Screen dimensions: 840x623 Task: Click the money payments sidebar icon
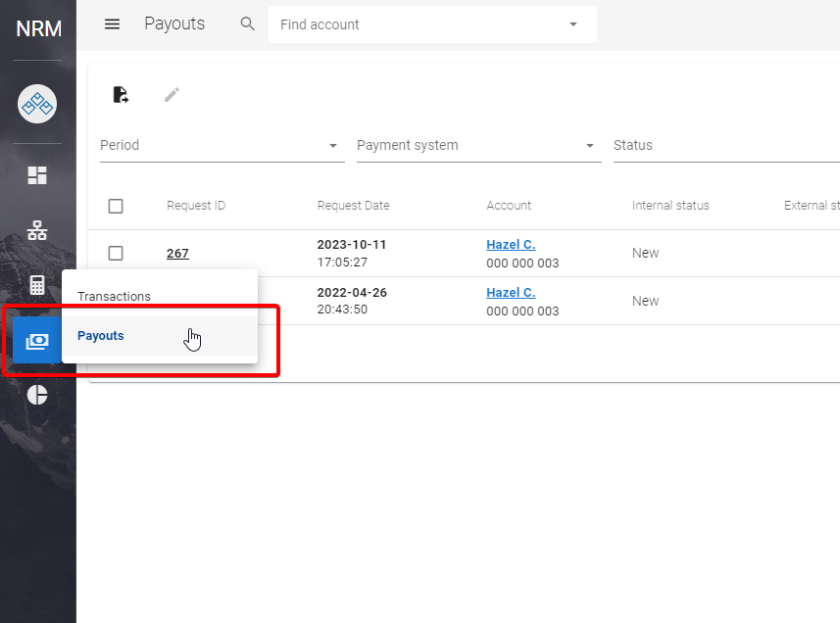pyautogui.click(x=37, y=341)
